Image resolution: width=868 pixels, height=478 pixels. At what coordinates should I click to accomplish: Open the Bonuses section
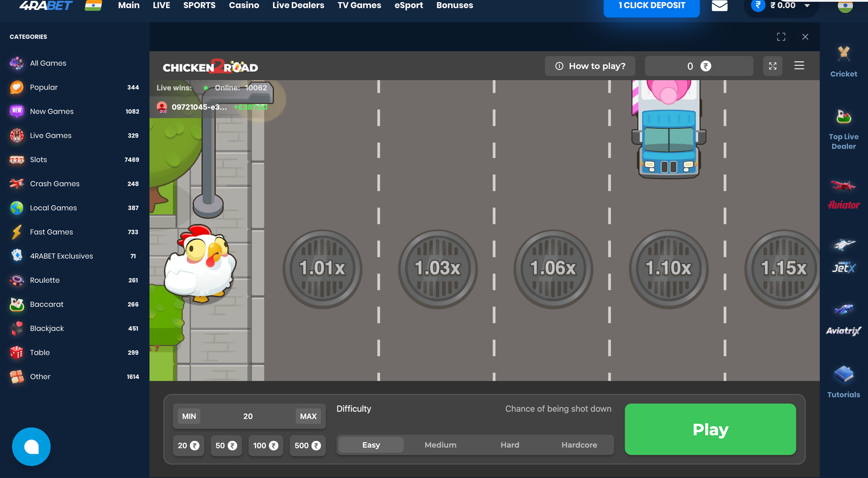[x=455, y=5]
